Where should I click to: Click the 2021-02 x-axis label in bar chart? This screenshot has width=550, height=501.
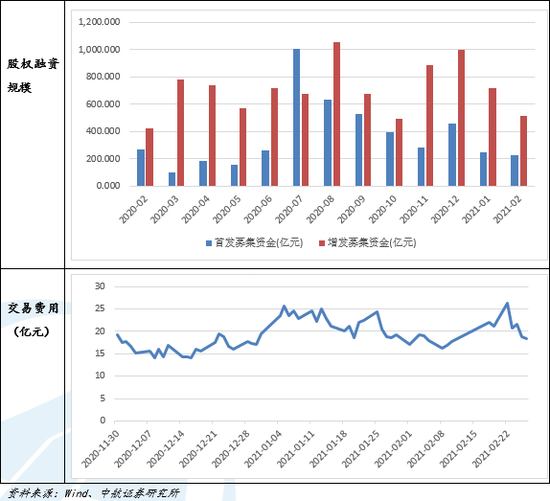[507, 209]
